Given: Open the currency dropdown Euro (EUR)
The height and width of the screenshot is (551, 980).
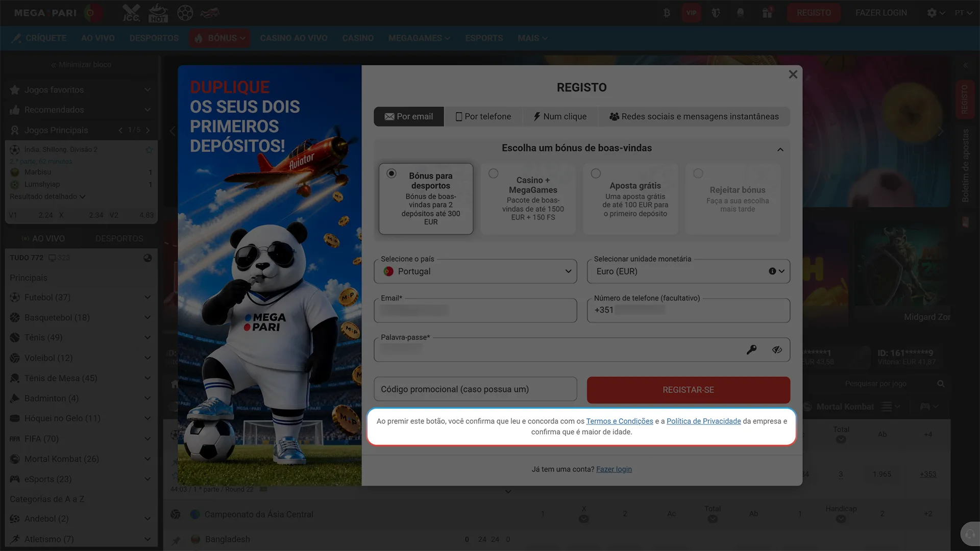Looking at the screenshot, I should (x=688, y=271).
